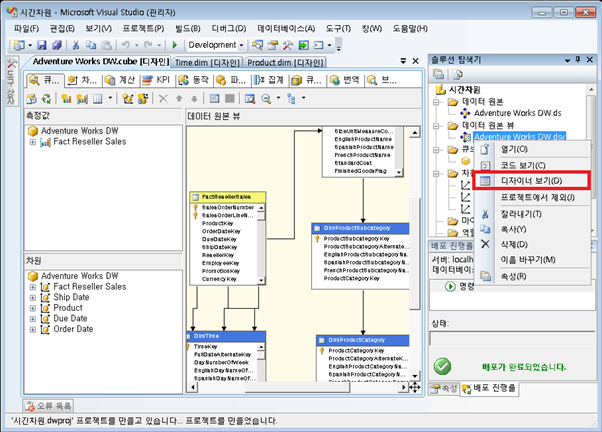602x432 pixels.
Task: Click the Copy icon in main toolbar
Action: pyautogui.click(x=91, y=45)
